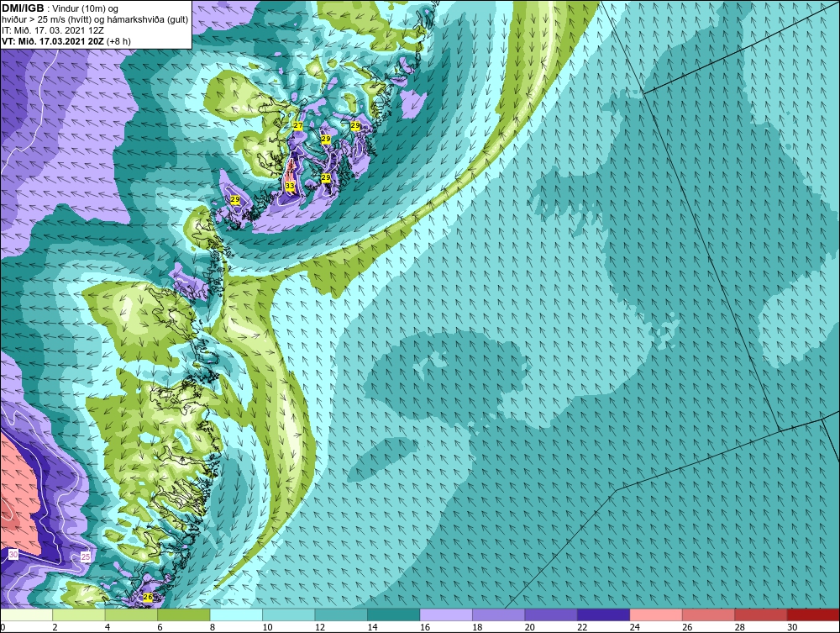
Task: Select the 16–18 m/s lavender swatch
Action: [446, 615]
